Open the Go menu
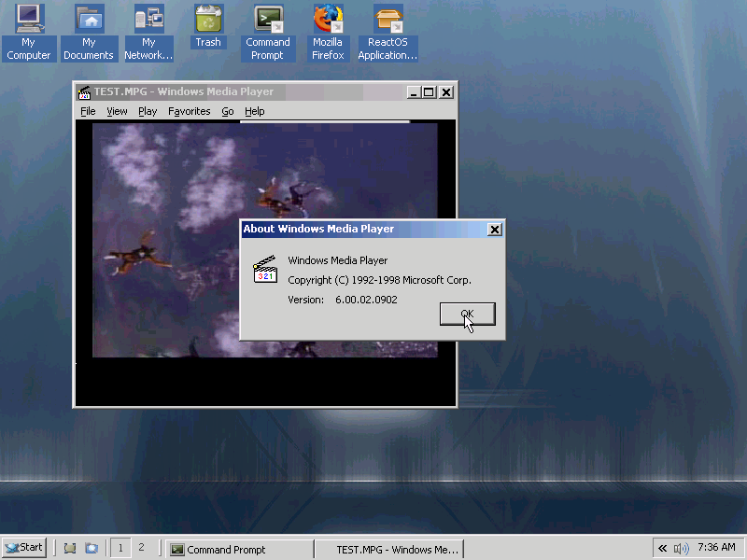 [x=228, y=111]
